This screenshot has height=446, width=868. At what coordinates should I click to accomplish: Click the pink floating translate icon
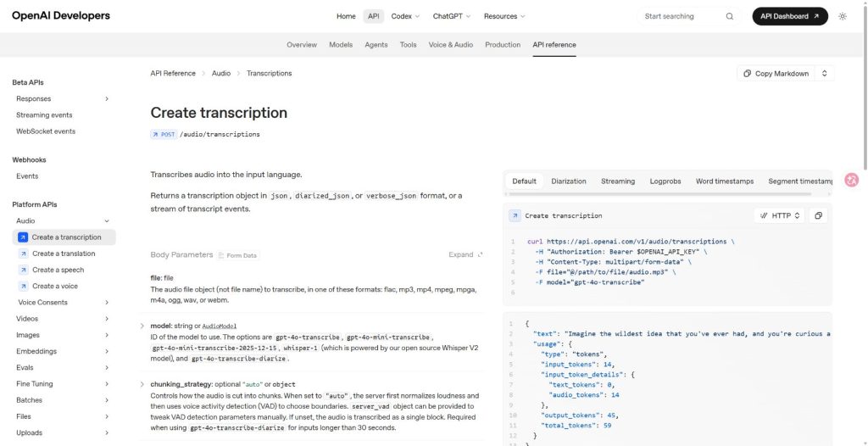coord(851,180)
